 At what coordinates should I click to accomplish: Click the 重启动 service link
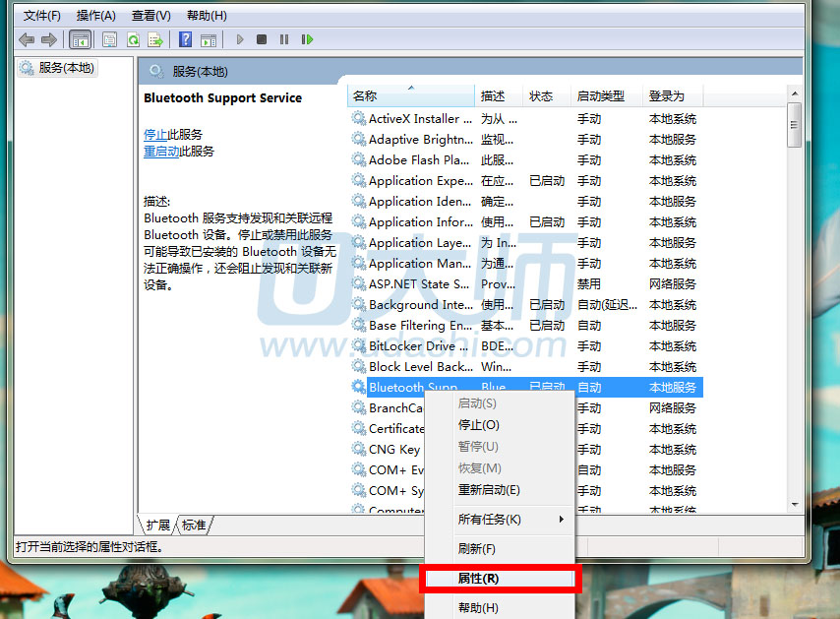click(x=161, y=152)
